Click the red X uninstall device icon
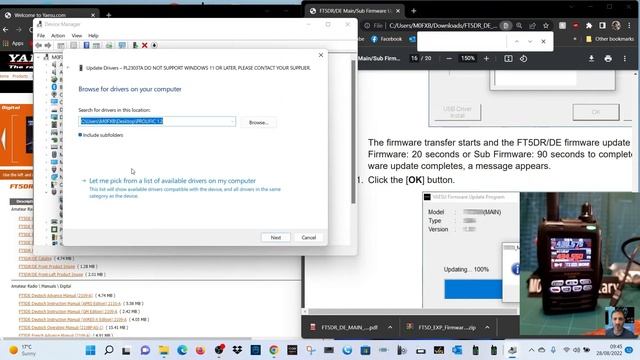 [144, 45]
